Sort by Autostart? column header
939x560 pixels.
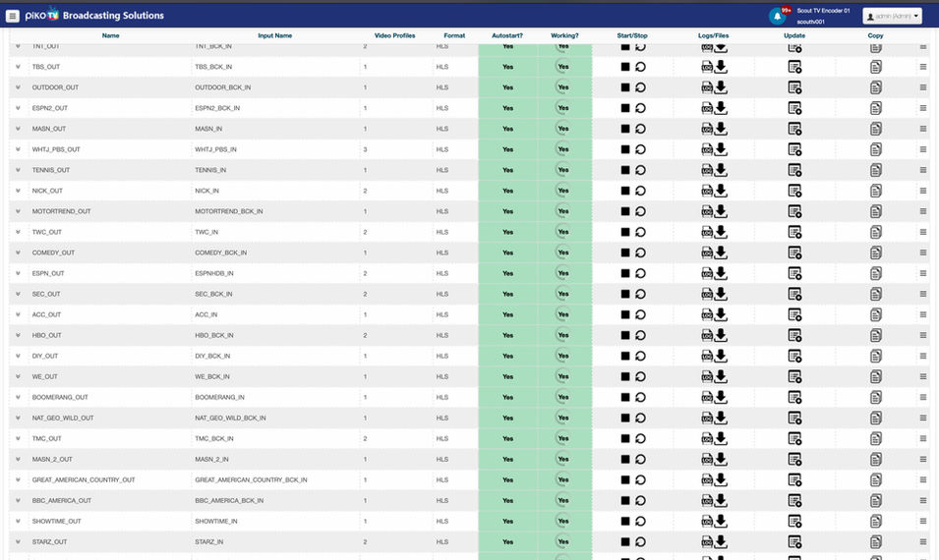tap(507, 36)
